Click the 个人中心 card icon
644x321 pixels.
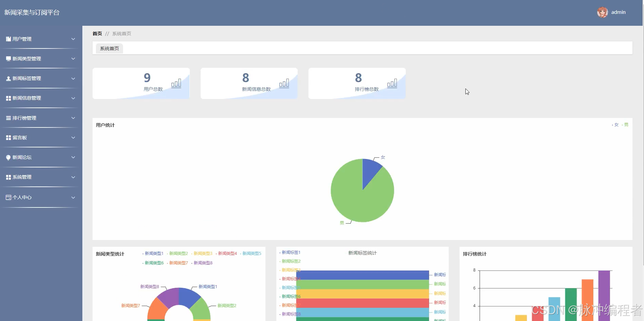point(8,197)
